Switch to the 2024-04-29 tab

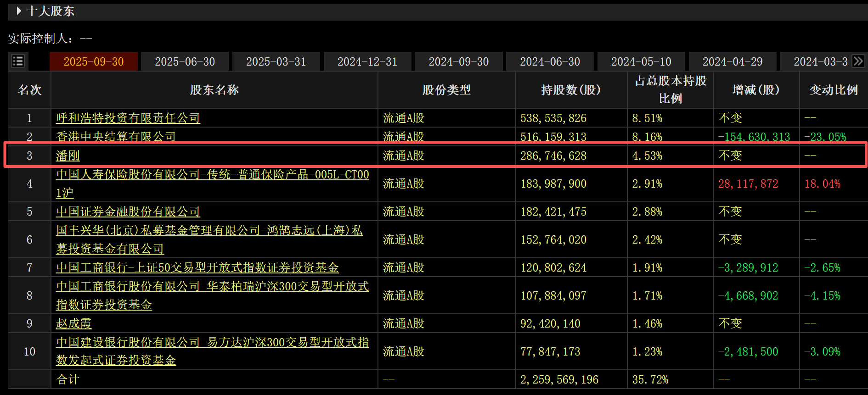pyautogui.click(x=733, y=61)
